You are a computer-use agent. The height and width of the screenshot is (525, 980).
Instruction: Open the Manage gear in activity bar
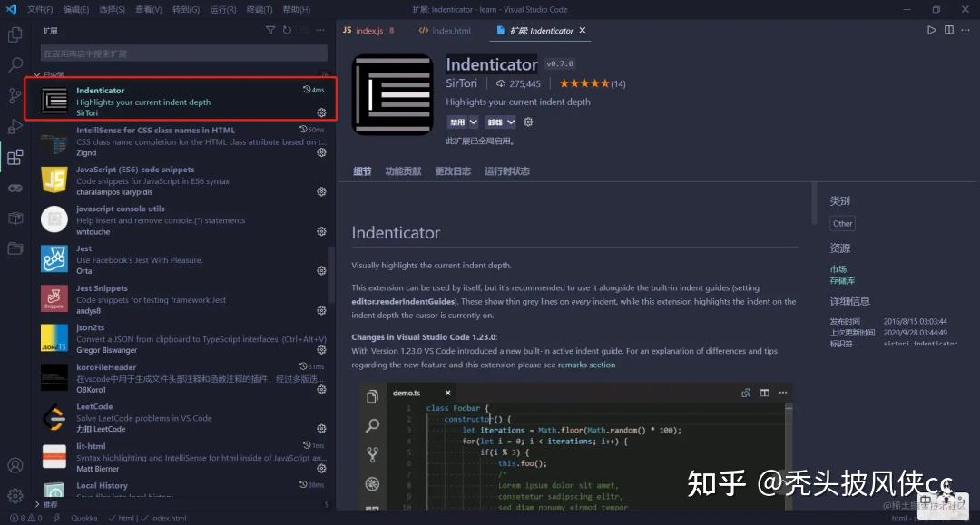click(15, 496)
